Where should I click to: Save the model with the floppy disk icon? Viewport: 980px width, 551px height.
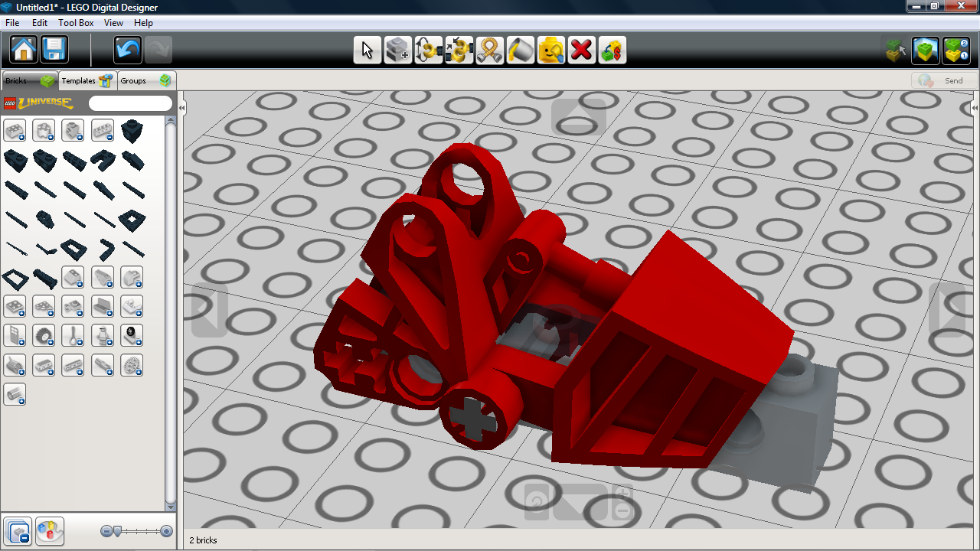(x=55, y=50)
